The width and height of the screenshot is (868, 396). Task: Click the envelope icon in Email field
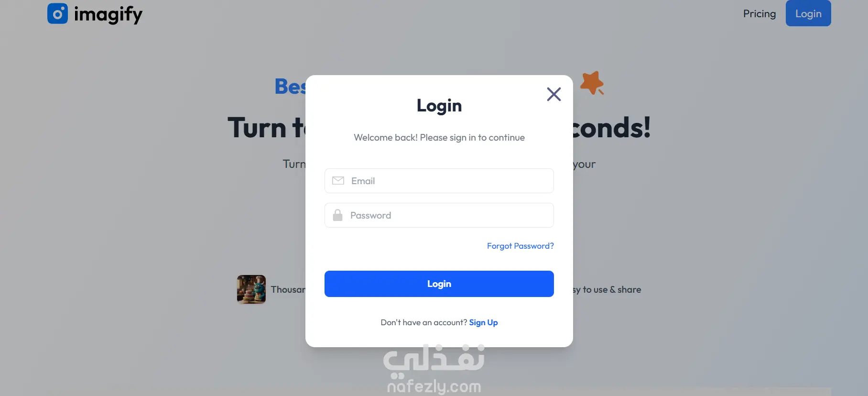click(338, 181)
